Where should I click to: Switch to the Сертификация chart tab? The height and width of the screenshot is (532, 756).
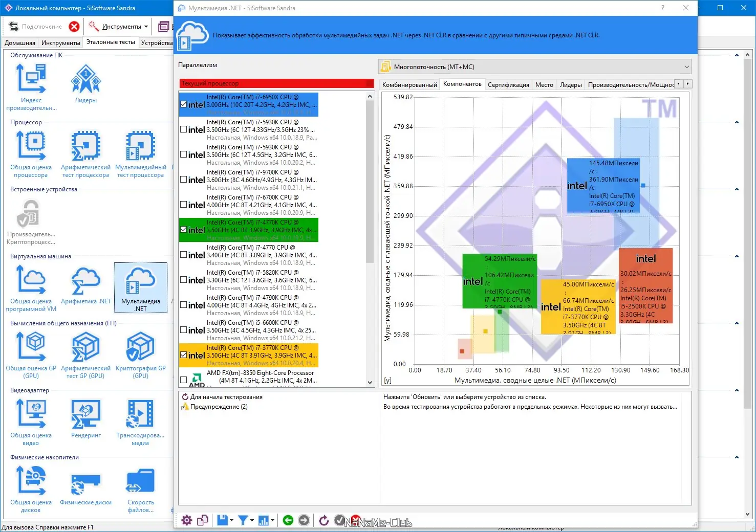click(x=508, y=85)
